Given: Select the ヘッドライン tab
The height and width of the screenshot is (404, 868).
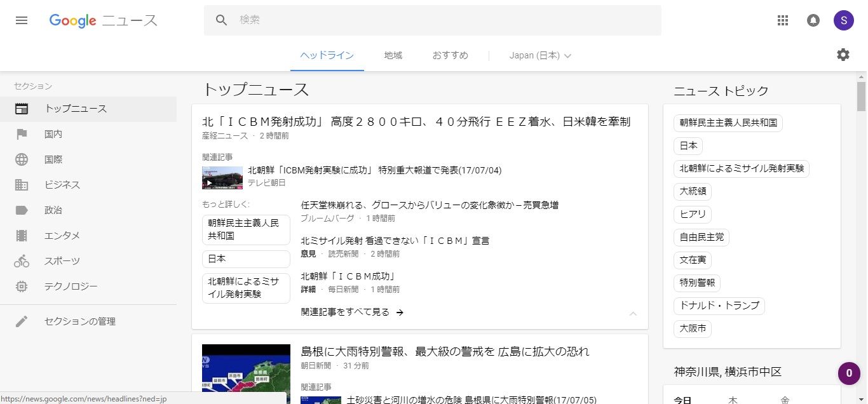Looking at the screenshot, I should (x=327, y=55).
